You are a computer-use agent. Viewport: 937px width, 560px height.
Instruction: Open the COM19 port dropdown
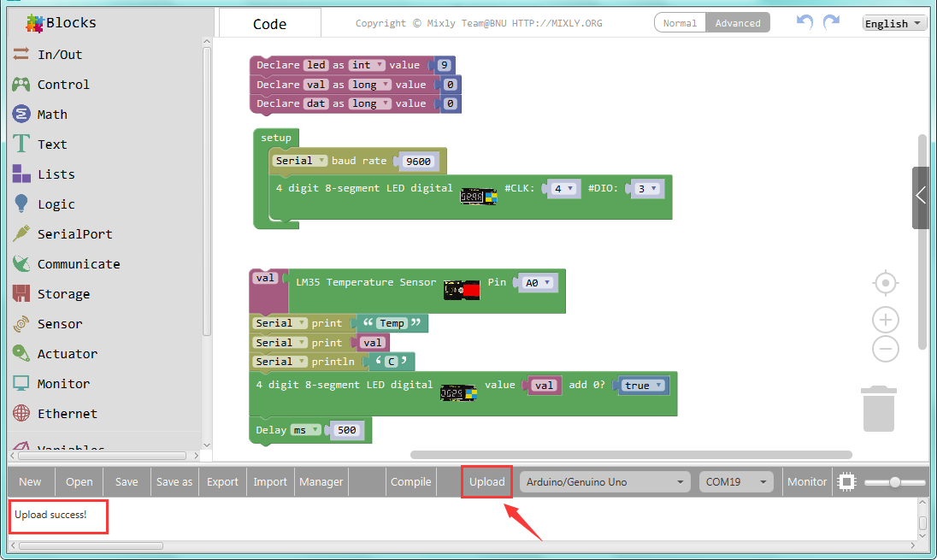(x=736, y=482)
